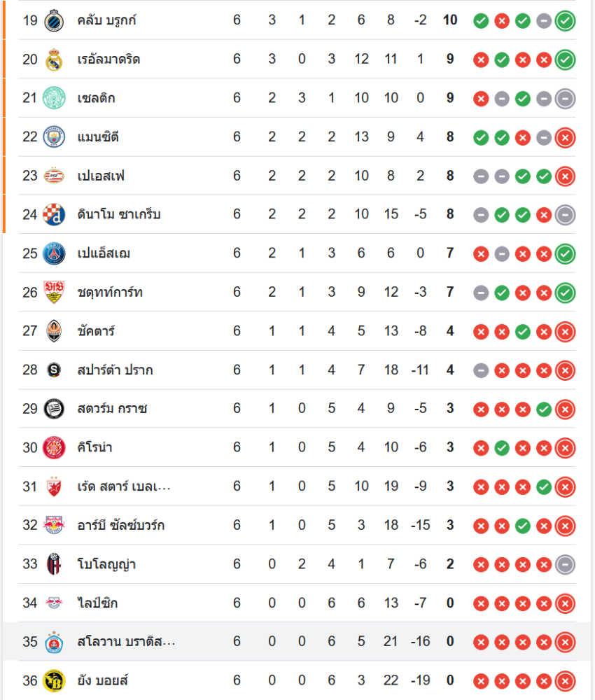
Task: Open team link เรอัลมาดริด
Action: [x=108, y=59]
